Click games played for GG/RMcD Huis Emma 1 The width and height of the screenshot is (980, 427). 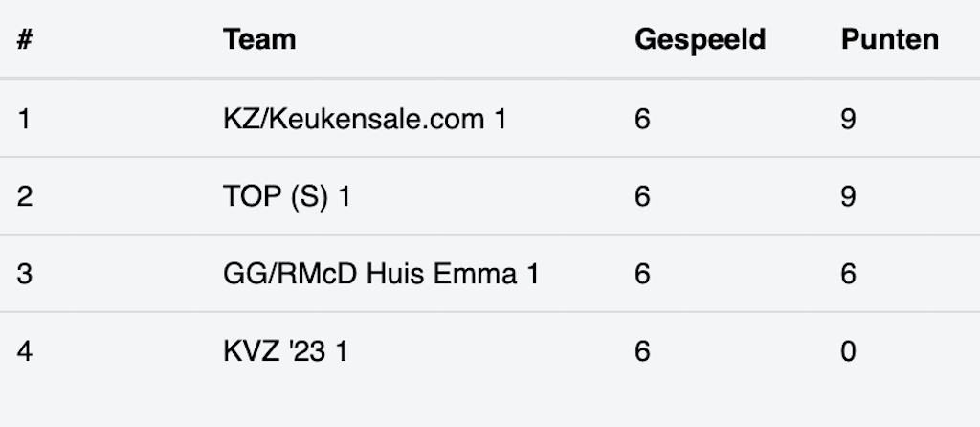pos(642,275)
